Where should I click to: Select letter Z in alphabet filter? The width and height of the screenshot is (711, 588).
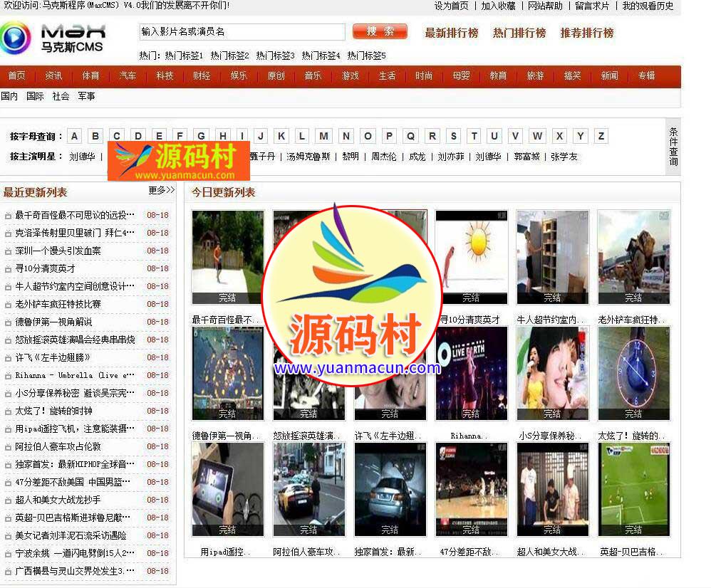(x=601, y=136)
